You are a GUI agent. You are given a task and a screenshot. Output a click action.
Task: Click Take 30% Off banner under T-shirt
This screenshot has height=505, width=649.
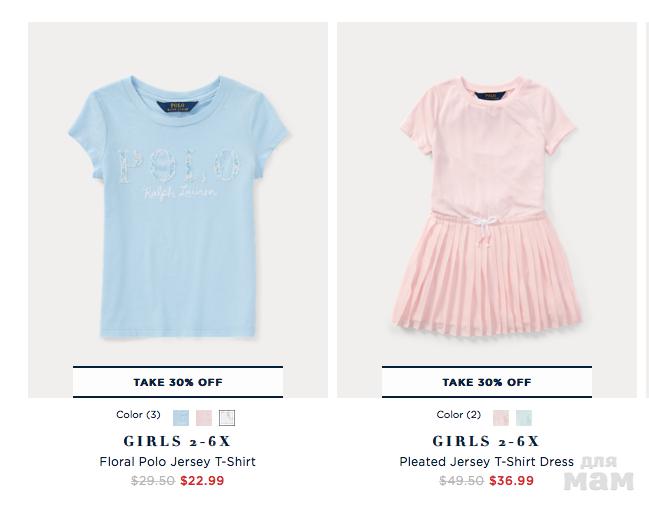tap(178, 382)
